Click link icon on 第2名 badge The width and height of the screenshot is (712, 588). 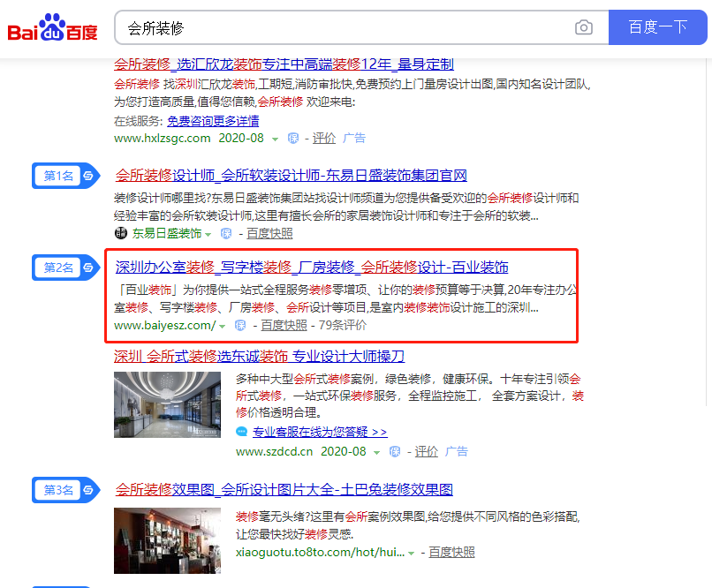(88, 268)
